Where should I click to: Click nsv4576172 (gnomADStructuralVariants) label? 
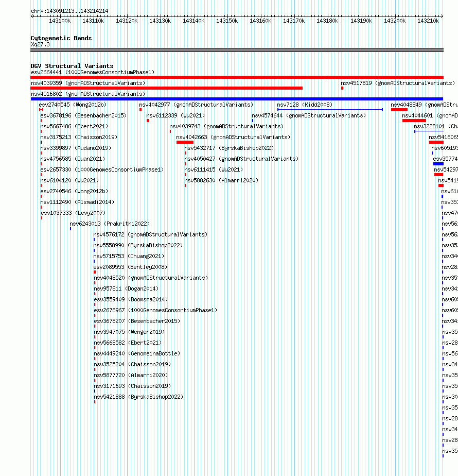[x=150, y=235]
